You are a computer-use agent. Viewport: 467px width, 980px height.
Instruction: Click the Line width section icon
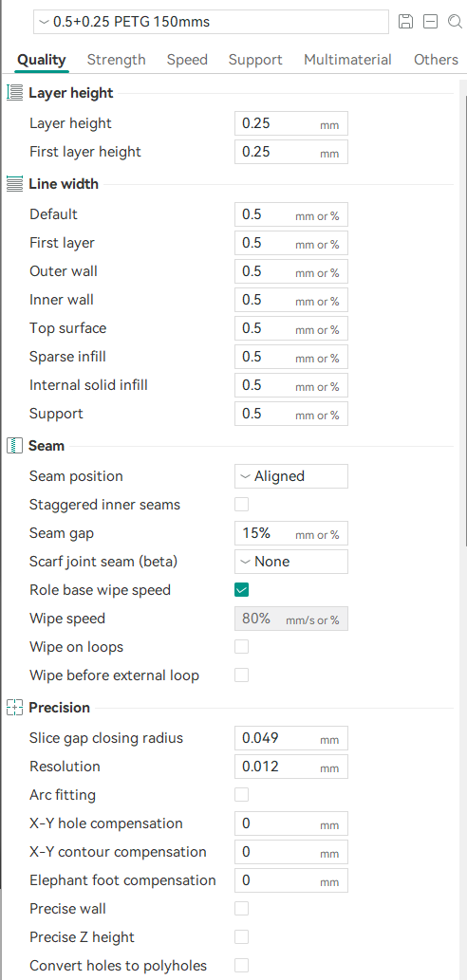pos(13,184)
